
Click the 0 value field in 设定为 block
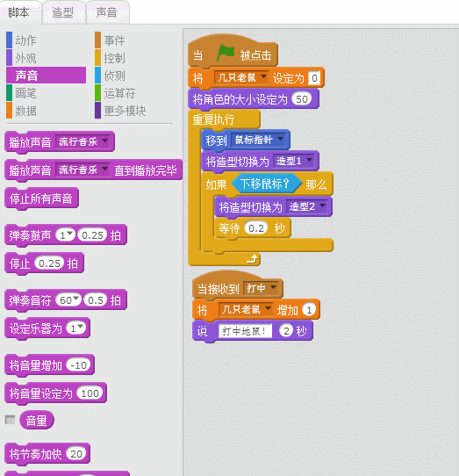tap(314, 78)
